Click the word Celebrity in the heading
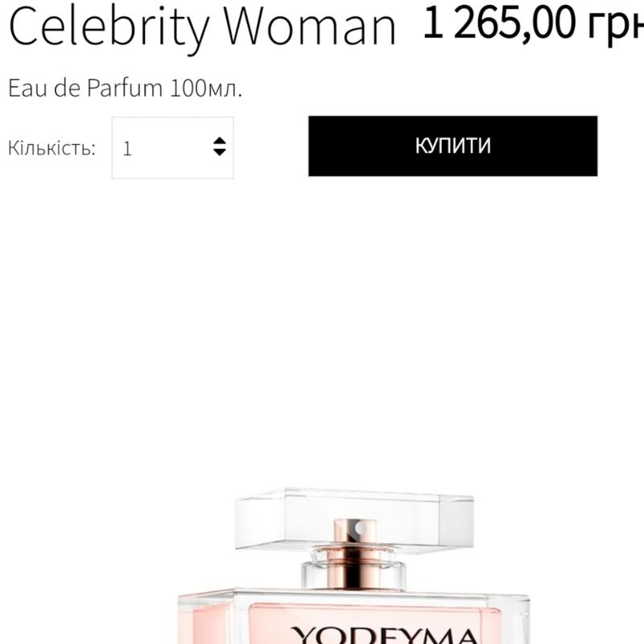The image size is (644, 644). tap(109, 27)
